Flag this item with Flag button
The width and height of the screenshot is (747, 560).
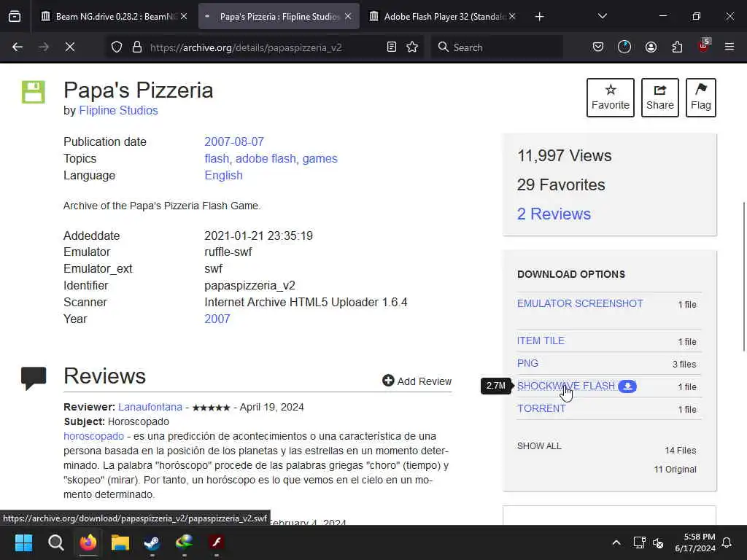coord(701,98)
